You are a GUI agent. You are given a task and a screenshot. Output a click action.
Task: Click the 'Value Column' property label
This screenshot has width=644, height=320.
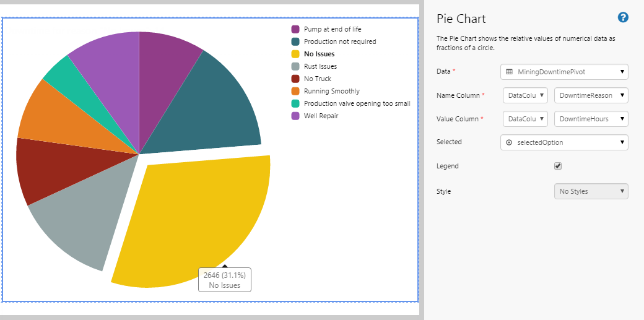coord(457,119)
